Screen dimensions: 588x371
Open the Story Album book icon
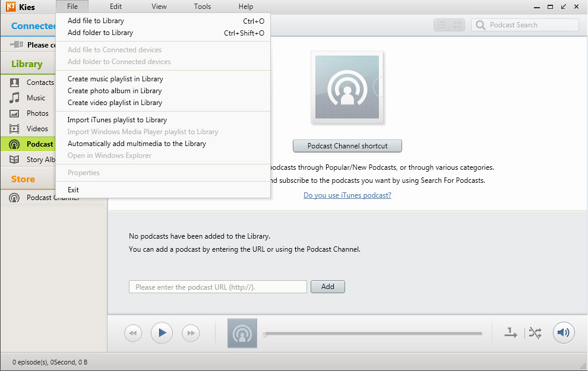(14, 160)
